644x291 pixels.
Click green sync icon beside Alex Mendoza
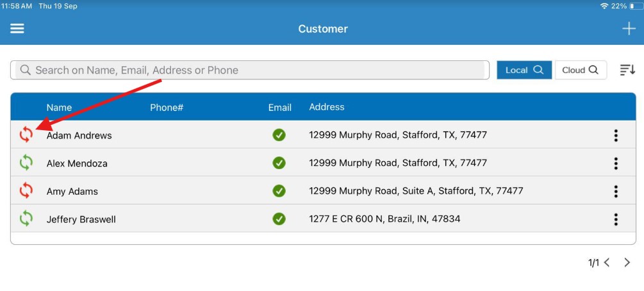pos(26,163)
